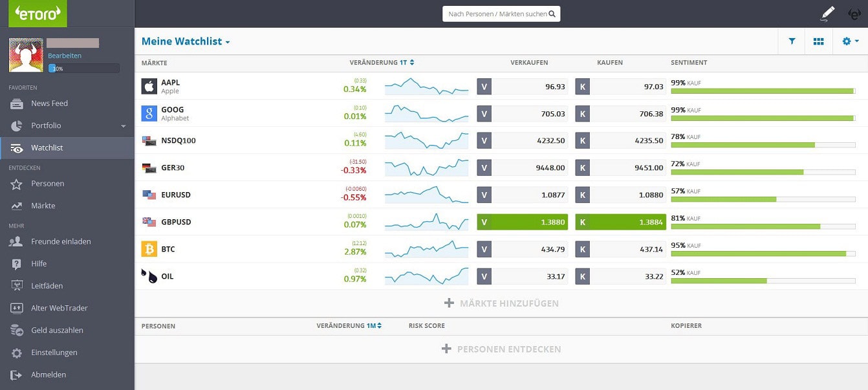Sell GBPUSD at 1.3880
The height and width of the screenshot is (390, 868).
[523, 222]
